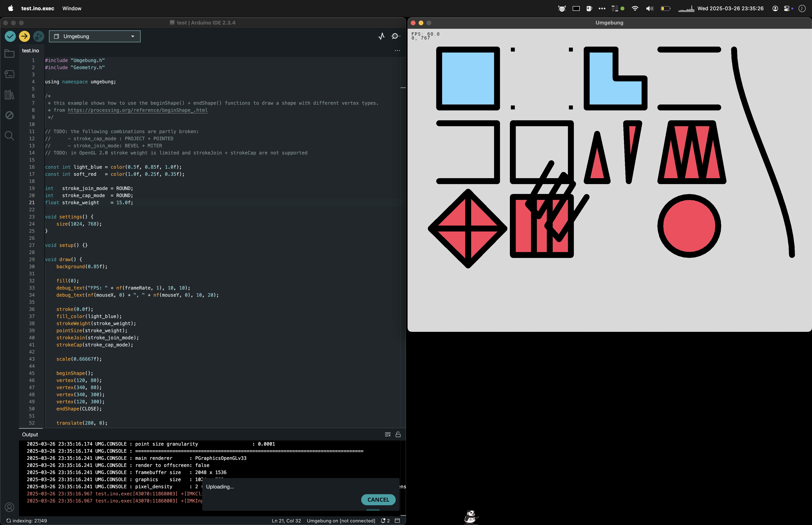Click the Verify checkmark button
This screenshot has width=812, height=525.
tap(10, 36)
